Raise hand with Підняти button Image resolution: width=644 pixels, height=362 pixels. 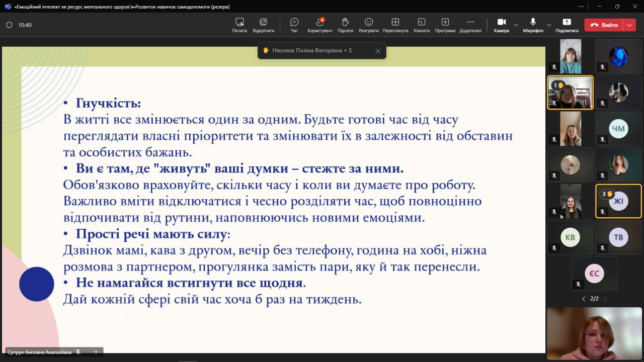(345, 25)
